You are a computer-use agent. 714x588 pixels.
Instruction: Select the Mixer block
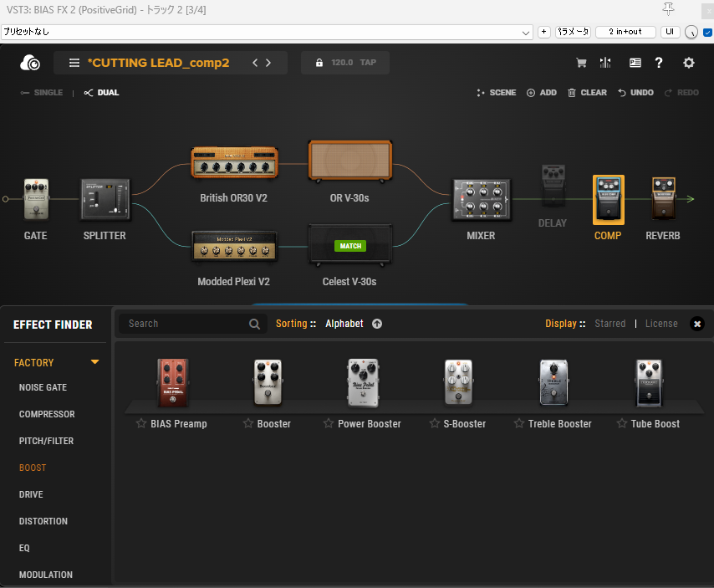point(481,199)
